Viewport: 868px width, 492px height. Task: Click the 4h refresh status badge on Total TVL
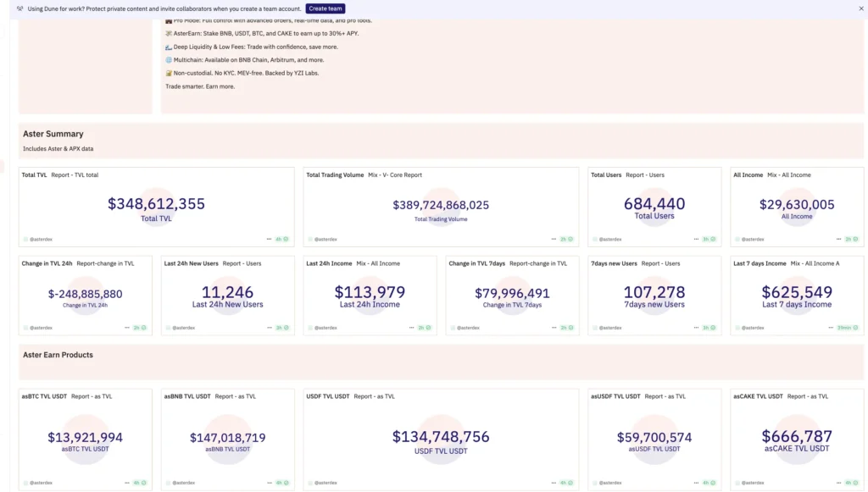tap(282, 240)
